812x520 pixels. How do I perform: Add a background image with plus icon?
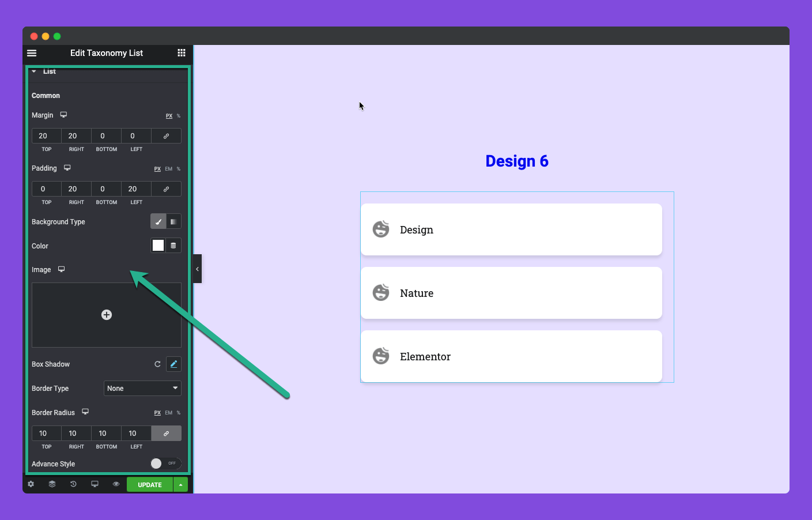pyautogui.click(x=107, y=315)
